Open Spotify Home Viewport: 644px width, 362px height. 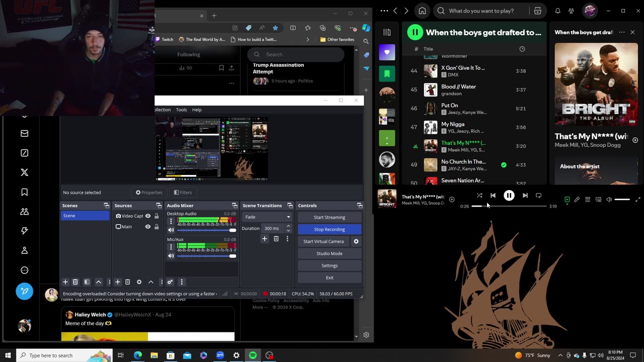[422, 11]
